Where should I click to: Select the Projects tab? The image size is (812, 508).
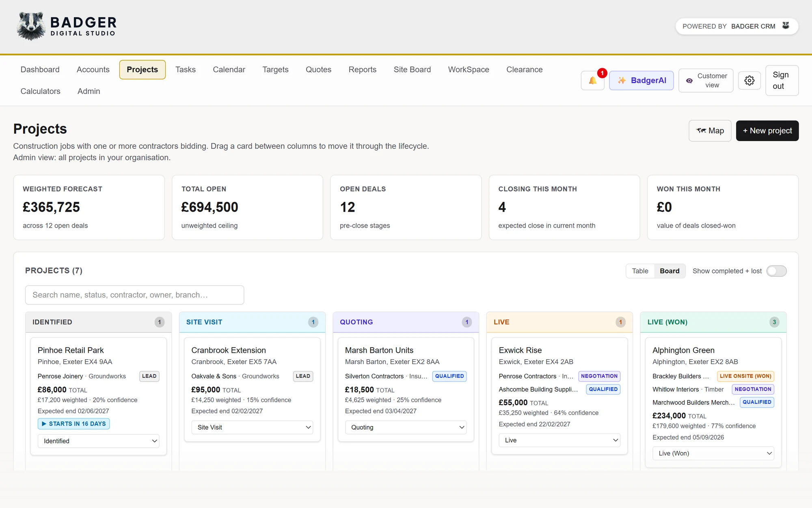[142, 69]
